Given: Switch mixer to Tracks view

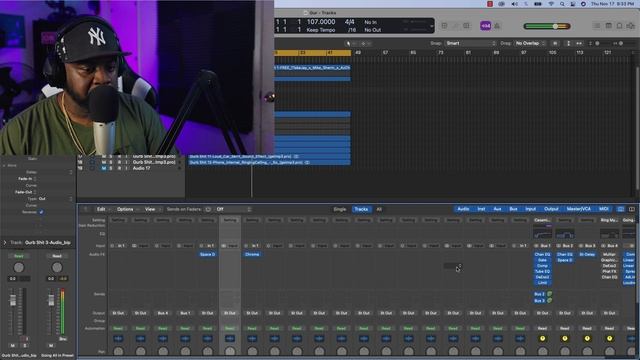Looking at the screenshot, I should coord(361,209).
